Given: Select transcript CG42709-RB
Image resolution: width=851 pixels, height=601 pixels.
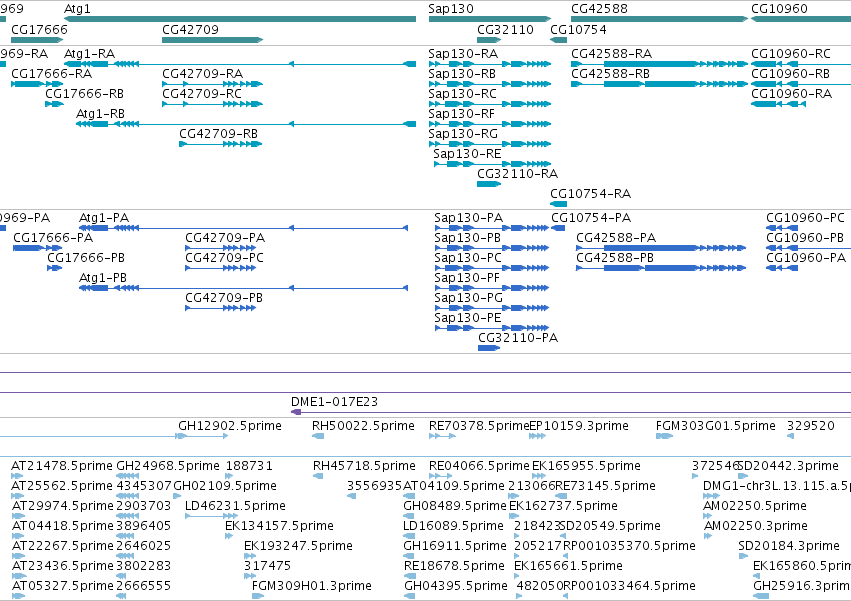Looking at the screenshot, I should click(x=221, y=144).
